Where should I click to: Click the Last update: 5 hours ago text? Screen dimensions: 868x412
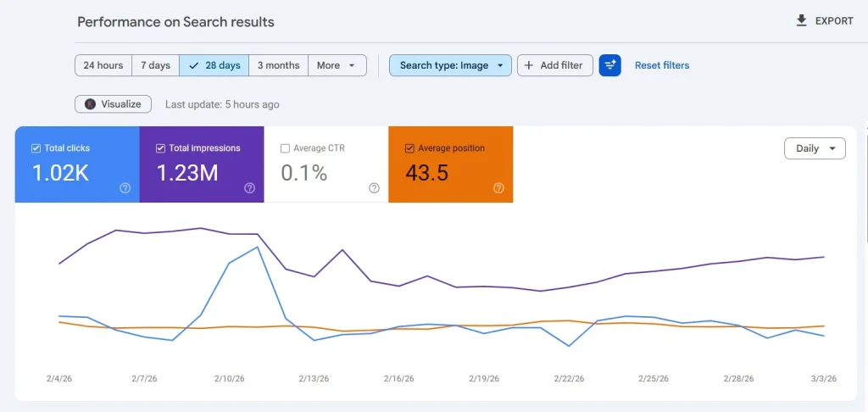pos(222,104)
